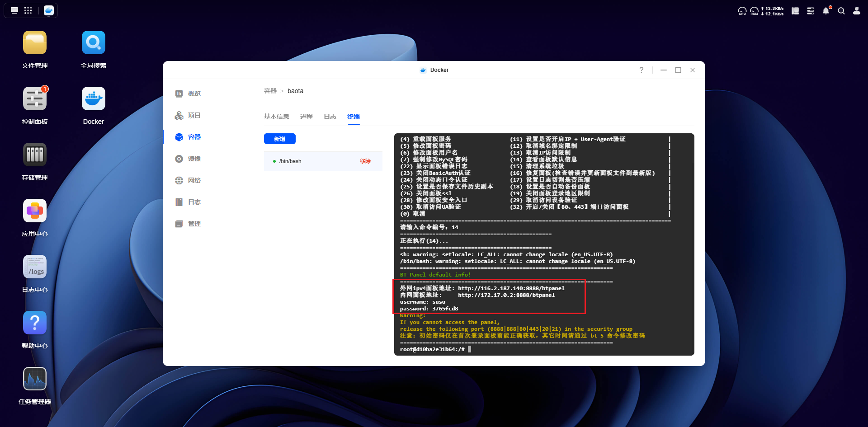Select 概览 overview in Docker sidebar
Screen dimensions: 868x427
194,94
